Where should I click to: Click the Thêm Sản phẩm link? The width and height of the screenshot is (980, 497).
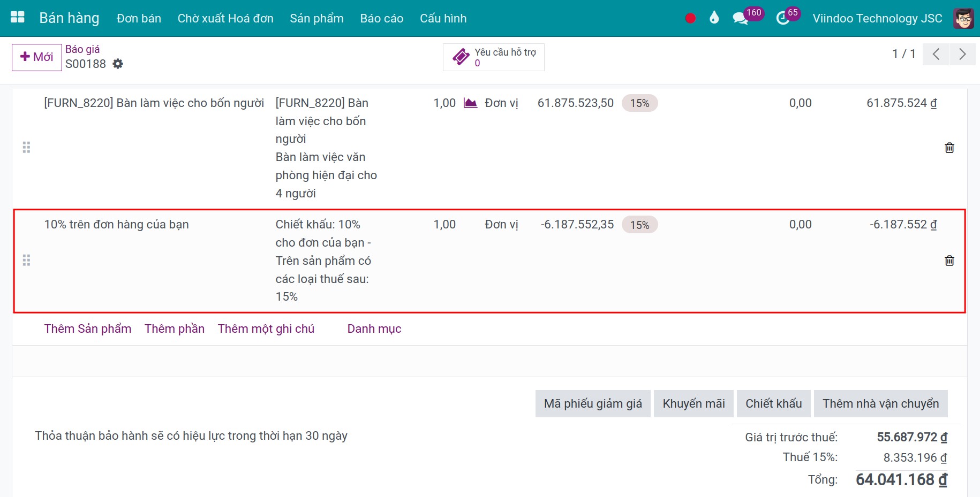[88, 328]
